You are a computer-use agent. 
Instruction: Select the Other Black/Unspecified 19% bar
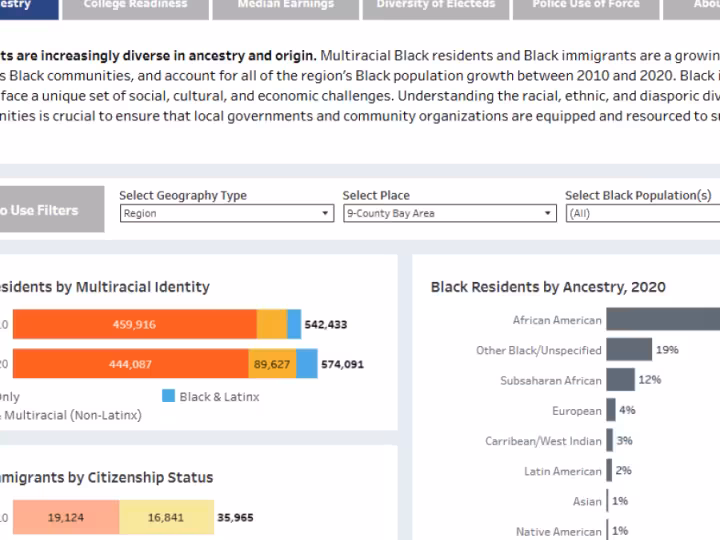(x=628, y=350)
